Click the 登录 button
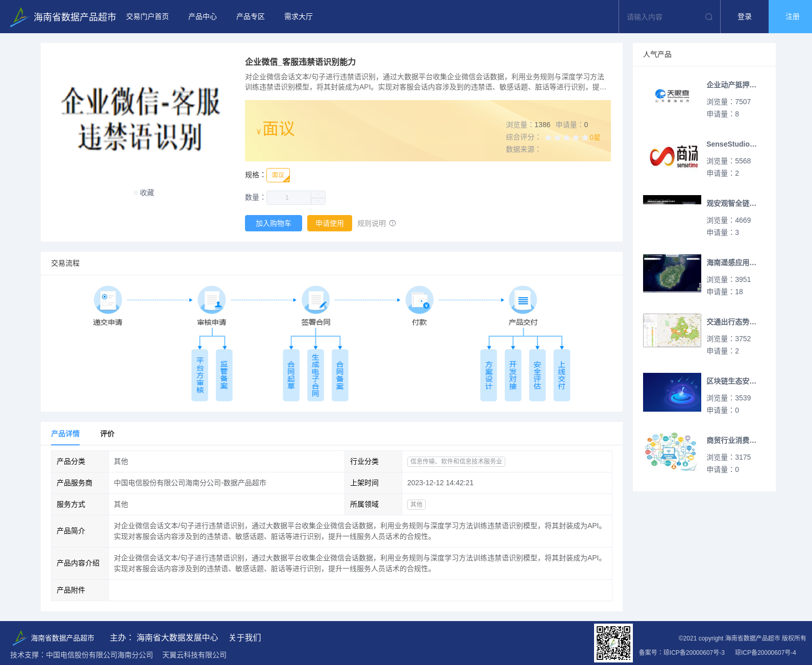The width and height of the screenshot is (812, 665). coord(745,17)
